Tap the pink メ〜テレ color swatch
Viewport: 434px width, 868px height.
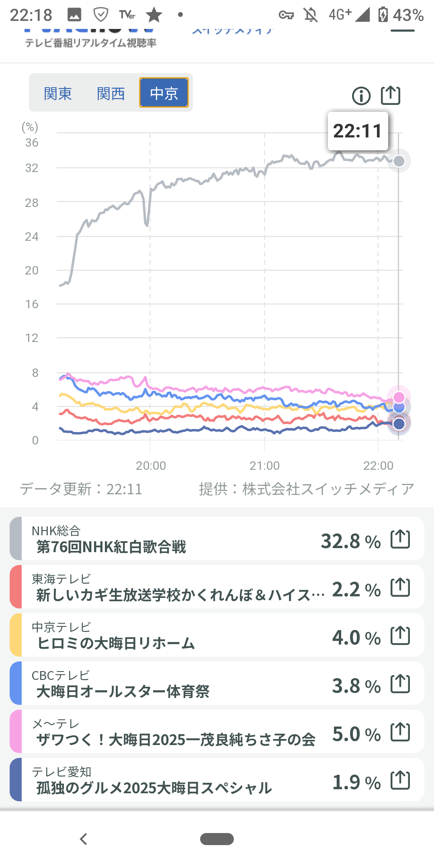click(x=16, y=732)
